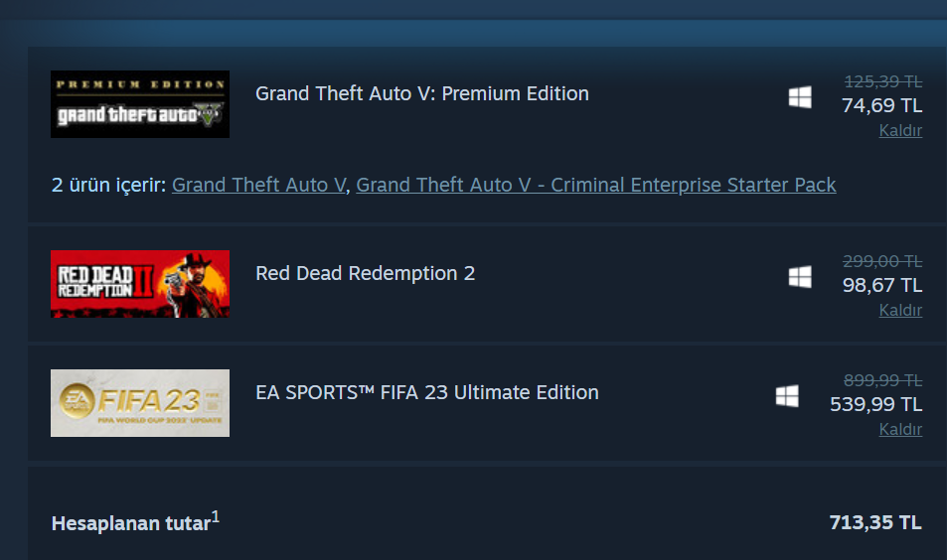Click the Windows icon beside FIFA 23
Viewport: 947px width, 560px height.
[787, 396]
